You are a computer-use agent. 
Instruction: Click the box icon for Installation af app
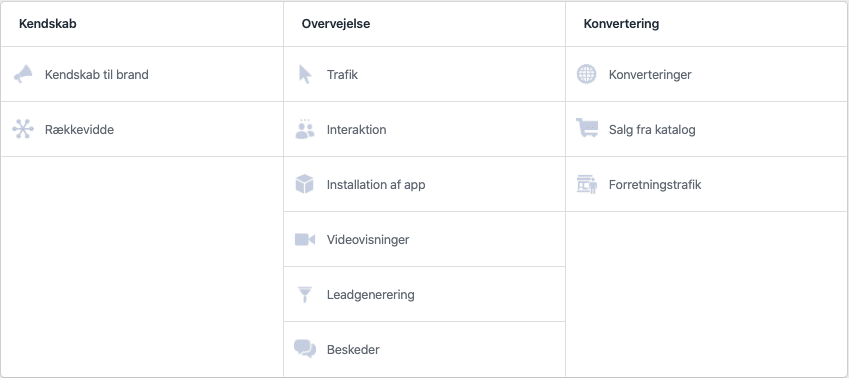[305, 184]
